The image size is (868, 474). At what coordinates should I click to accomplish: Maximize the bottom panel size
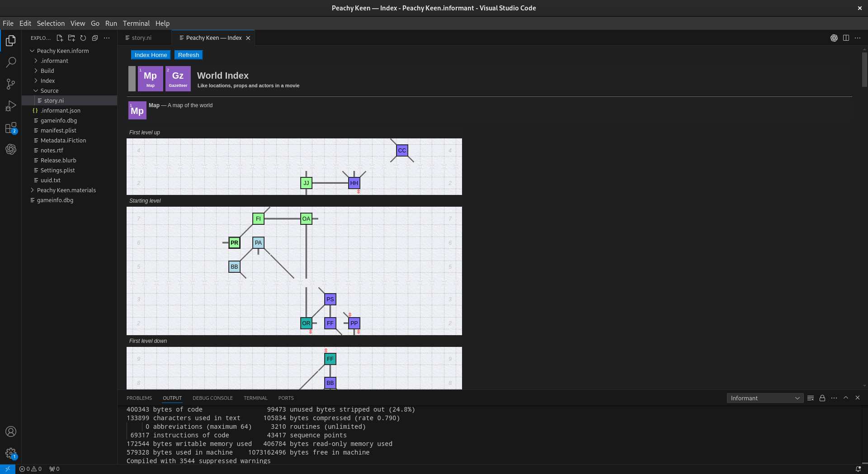(846, 398)
